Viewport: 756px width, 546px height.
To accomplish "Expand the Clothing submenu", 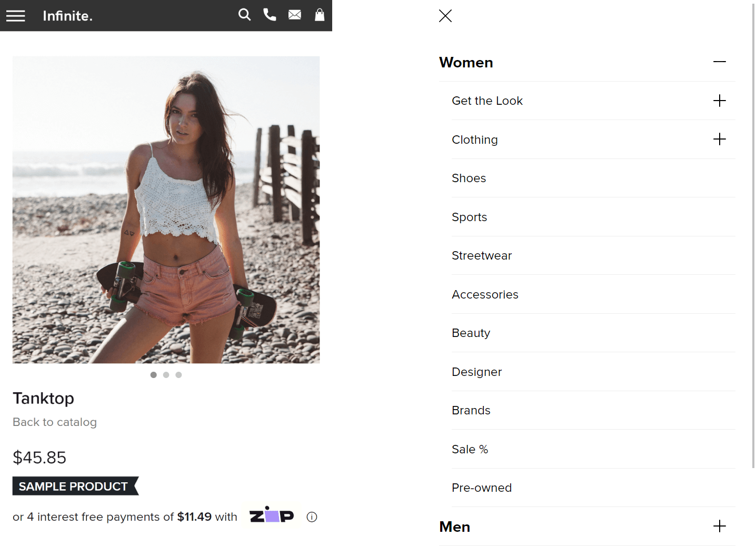I will point(720,139).
